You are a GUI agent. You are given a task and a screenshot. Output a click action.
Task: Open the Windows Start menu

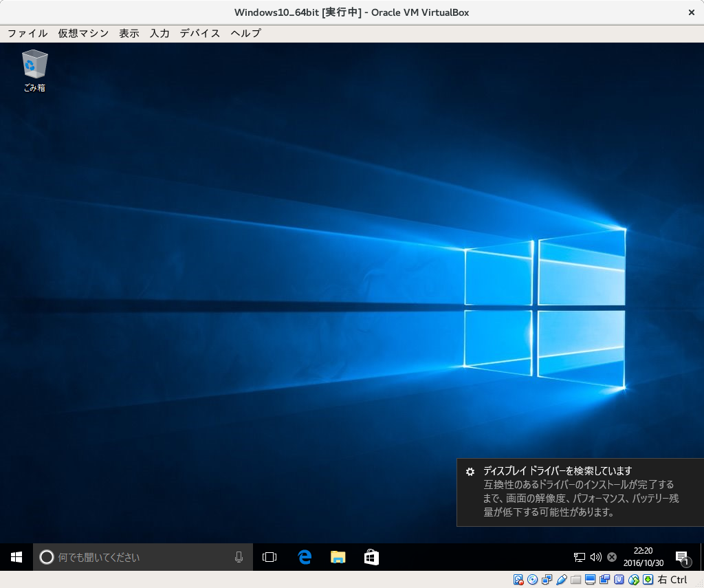[16, 557]
